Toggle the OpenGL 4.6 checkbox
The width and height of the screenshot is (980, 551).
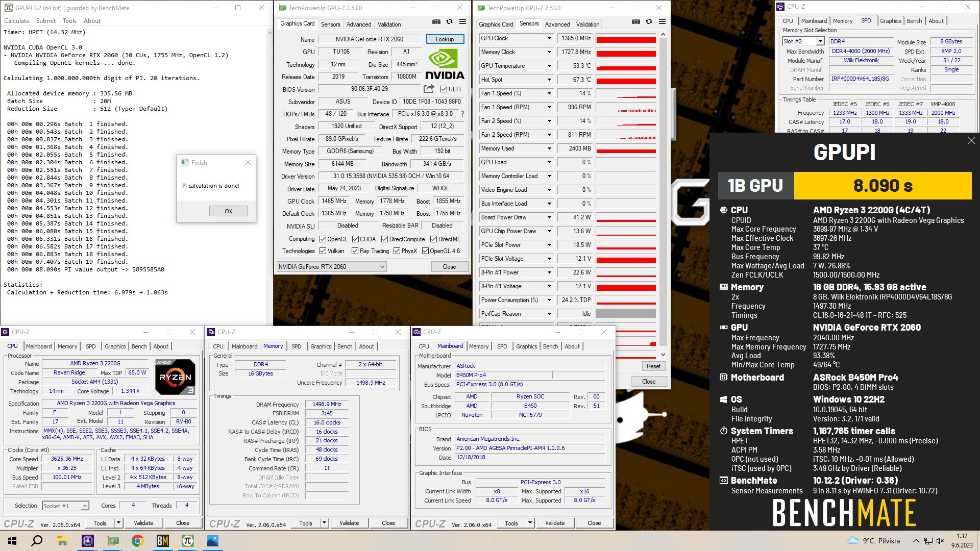tap(425, 251)
